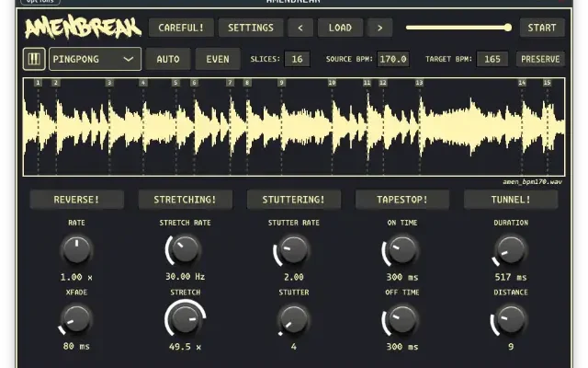Enable the STUTTERING! effect
Image resolution: width=588 pixels, height=368 pixels.
(293, 200)
